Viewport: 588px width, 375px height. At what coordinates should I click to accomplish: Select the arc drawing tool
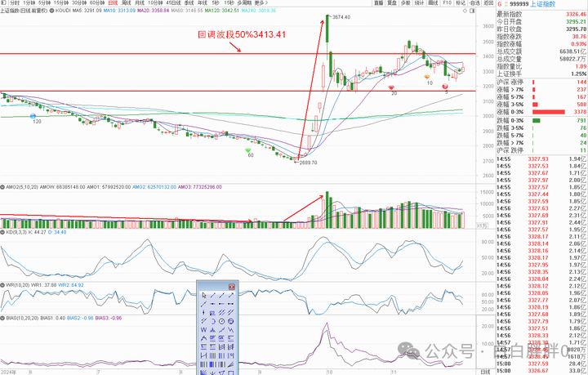212,321
